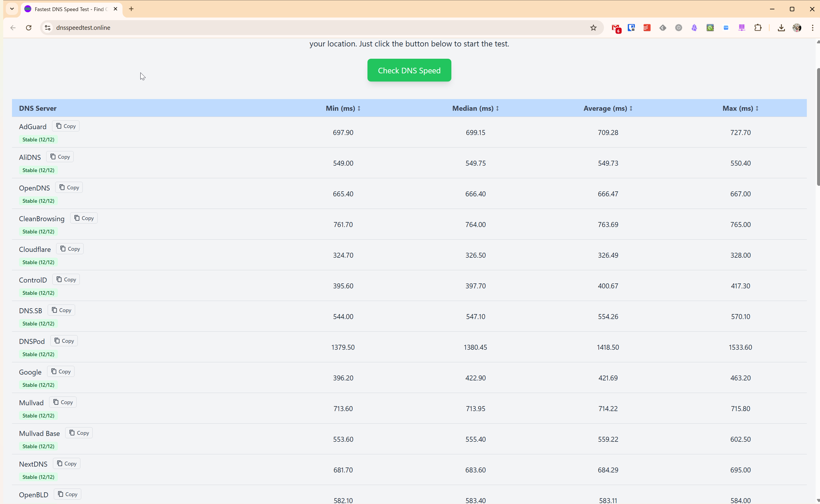The height and width of the screenshot is (504, 820).
Task: Copy the Google DNS address
Action: [x=61, y=371]
